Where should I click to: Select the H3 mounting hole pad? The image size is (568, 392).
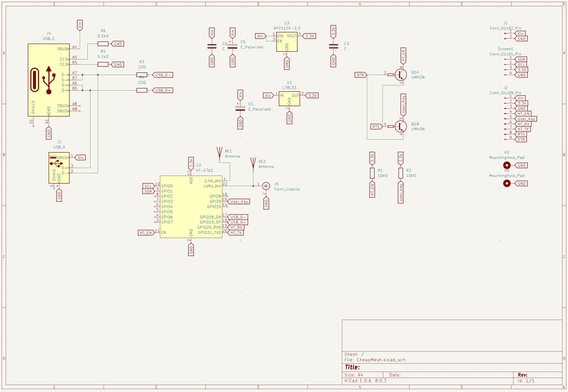pyautogui.click(x=507, y=184)
